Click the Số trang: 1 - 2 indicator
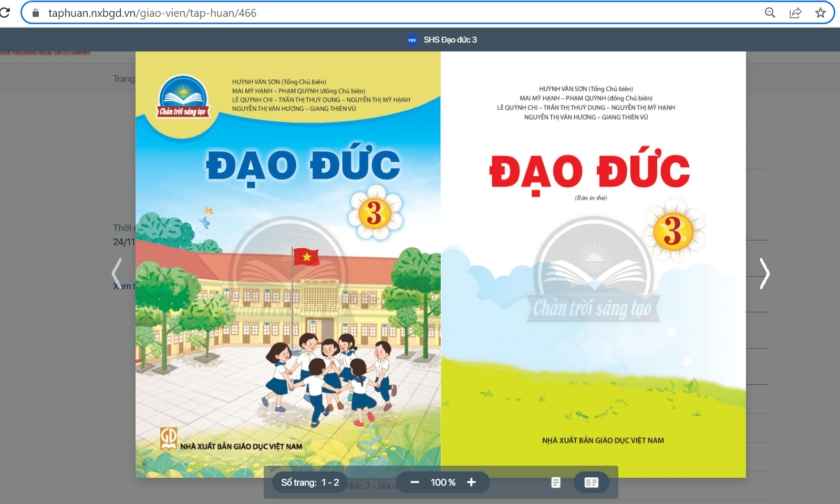840x504 pixels. pyautogui.click(x=310, y=482)
